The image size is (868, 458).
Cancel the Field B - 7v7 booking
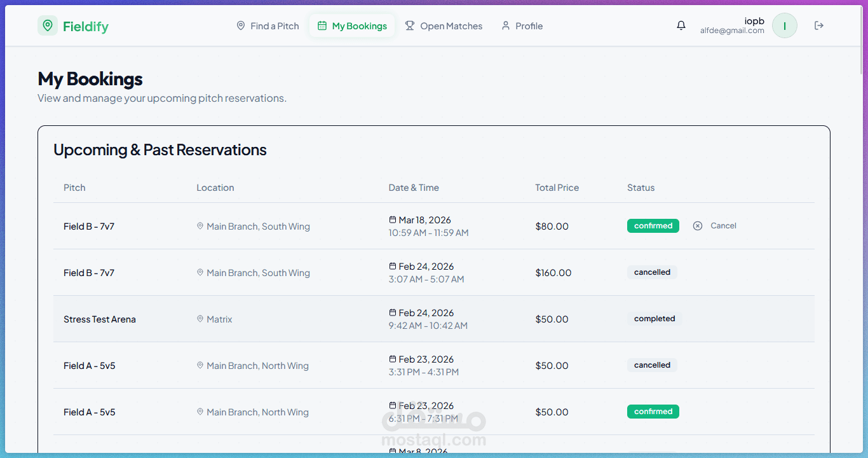(722, 226)
